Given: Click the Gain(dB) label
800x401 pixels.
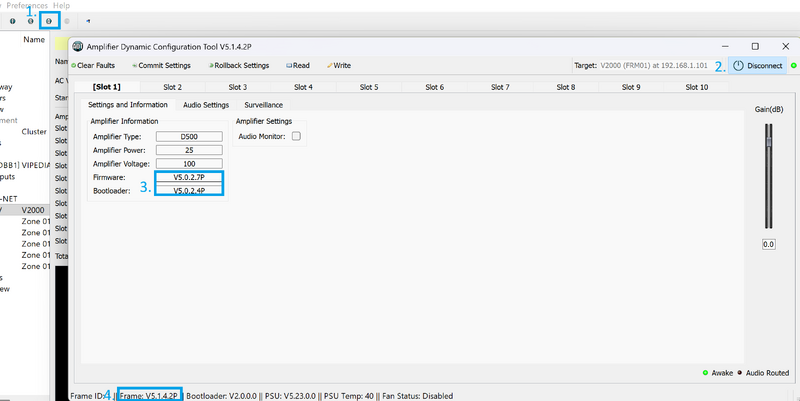Looking at the screenshot, I should pos(769,109).
